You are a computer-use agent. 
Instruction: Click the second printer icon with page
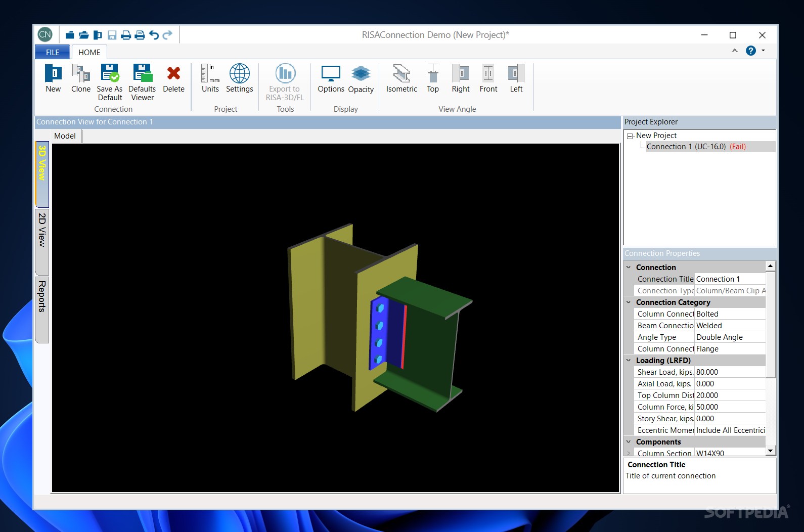(140, 35)
